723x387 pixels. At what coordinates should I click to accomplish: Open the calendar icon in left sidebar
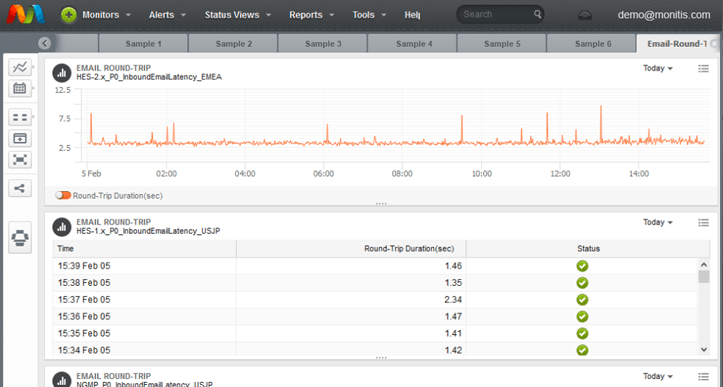[20, 88]
